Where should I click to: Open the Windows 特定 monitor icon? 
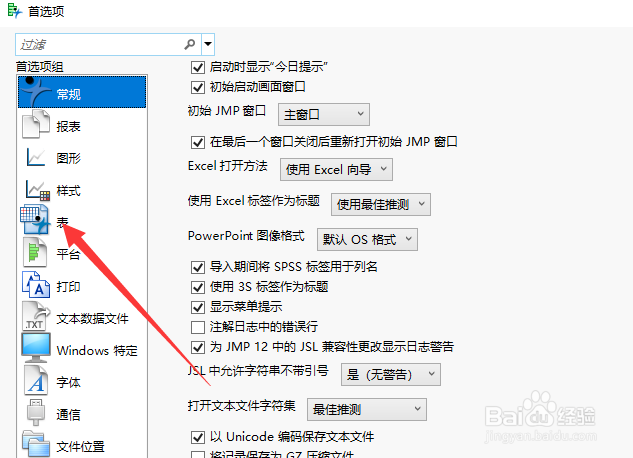coord(36,348)
